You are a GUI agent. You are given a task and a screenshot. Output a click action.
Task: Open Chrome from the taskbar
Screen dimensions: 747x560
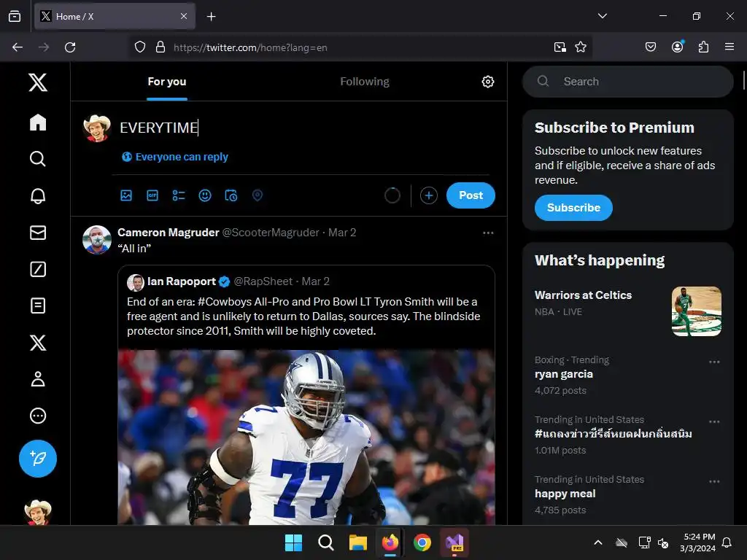pos(422,542)
